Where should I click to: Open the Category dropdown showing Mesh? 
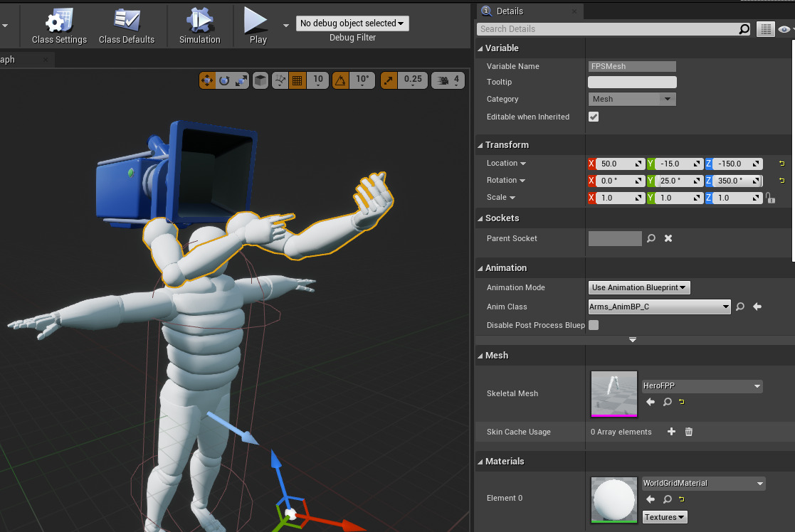[632, 99]
